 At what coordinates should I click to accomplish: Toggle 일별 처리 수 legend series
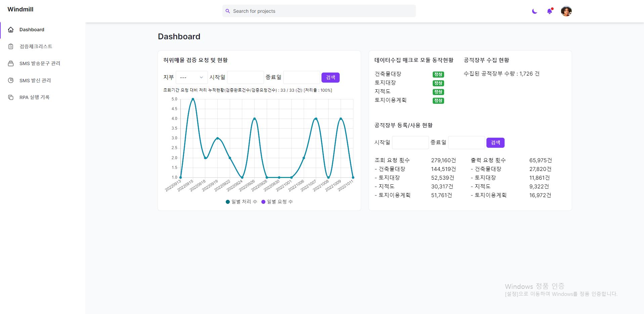pos(241,202)
